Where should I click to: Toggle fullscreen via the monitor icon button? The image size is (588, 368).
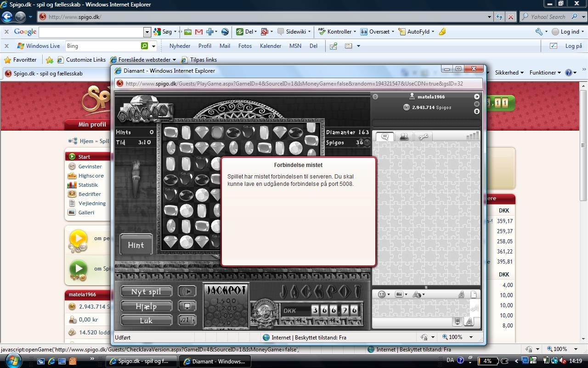187,306
